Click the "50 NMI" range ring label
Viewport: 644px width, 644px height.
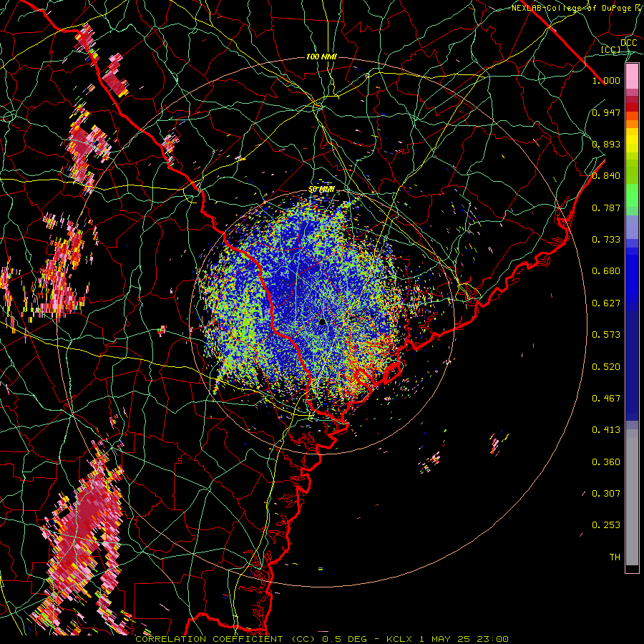[x=321, y=190]
